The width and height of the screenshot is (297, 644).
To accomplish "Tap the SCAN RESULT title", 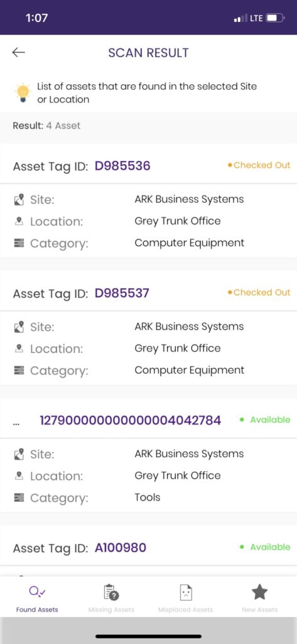I will pyautogui.click(x=148, y=53).
